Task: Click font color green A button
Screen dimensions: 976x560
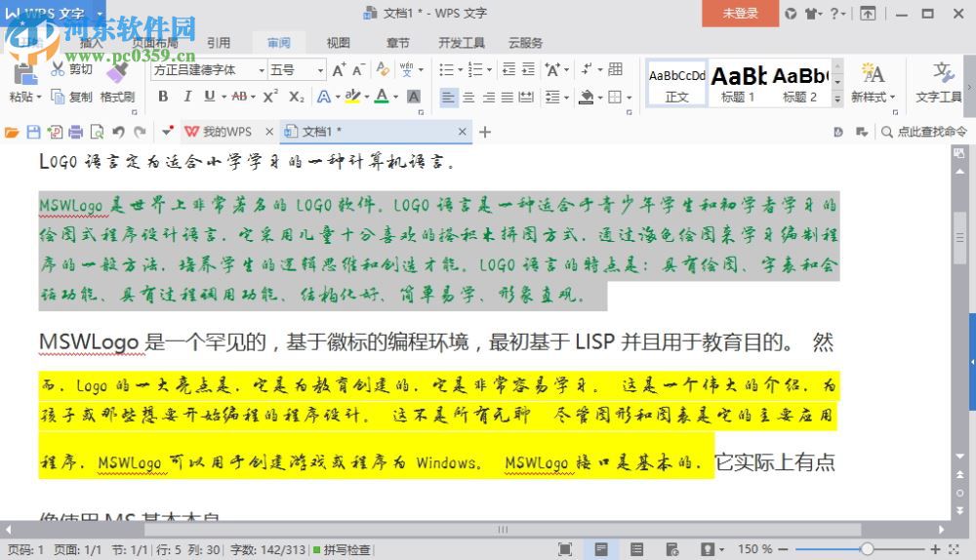Action: click(383, 96)
